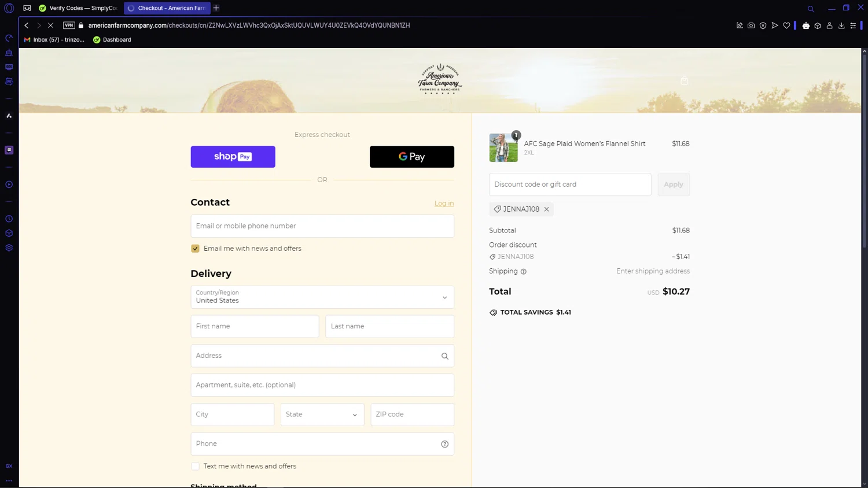Viewport: 868px width, 488px height.
Task: Click the Discount code or gift card field
Action: pyautogui.click(x=570, y=184)
